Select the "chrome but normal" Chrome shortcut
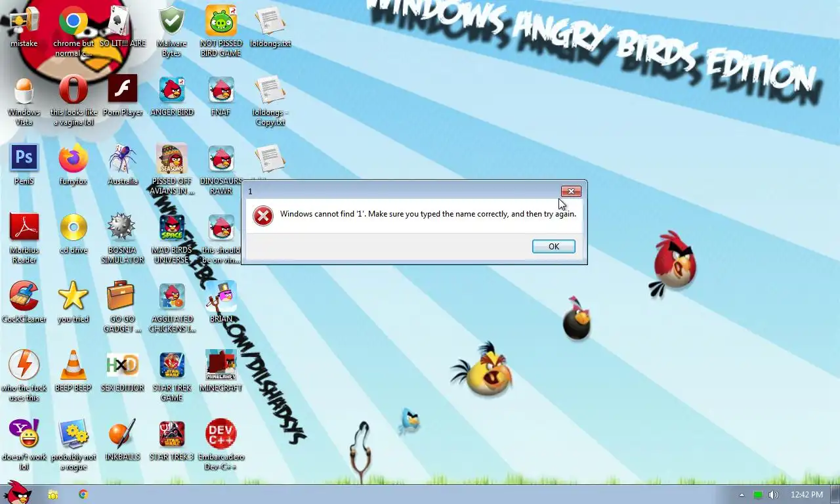 pyautogui.click(x=73, y=31)
